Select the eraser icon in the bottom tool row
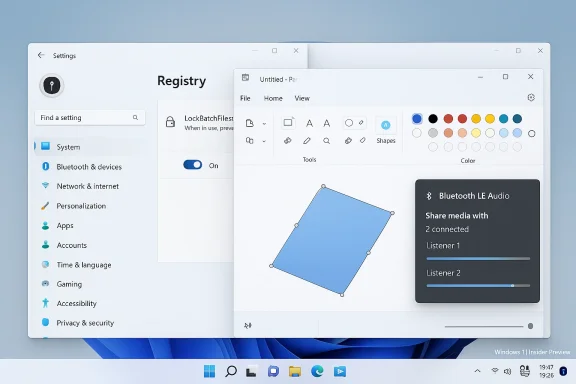This screenshot has width=576, height=384. (x=363, y=140)
